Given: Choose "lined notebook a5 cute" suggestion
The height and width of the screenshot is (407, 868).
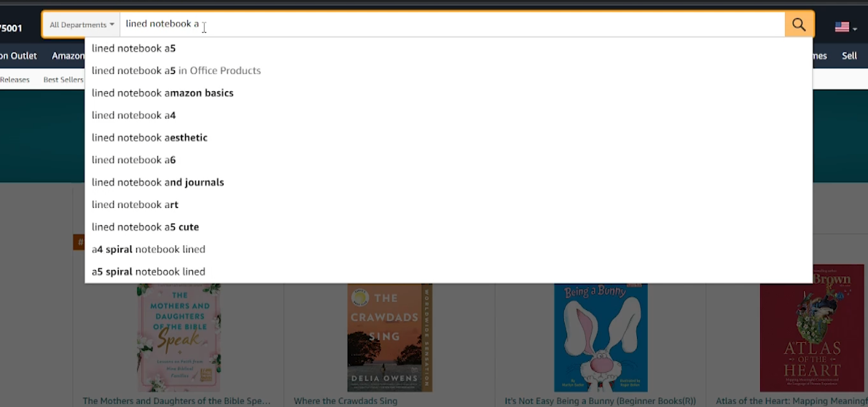Looking at the screenshot, I should pos(448,227).
